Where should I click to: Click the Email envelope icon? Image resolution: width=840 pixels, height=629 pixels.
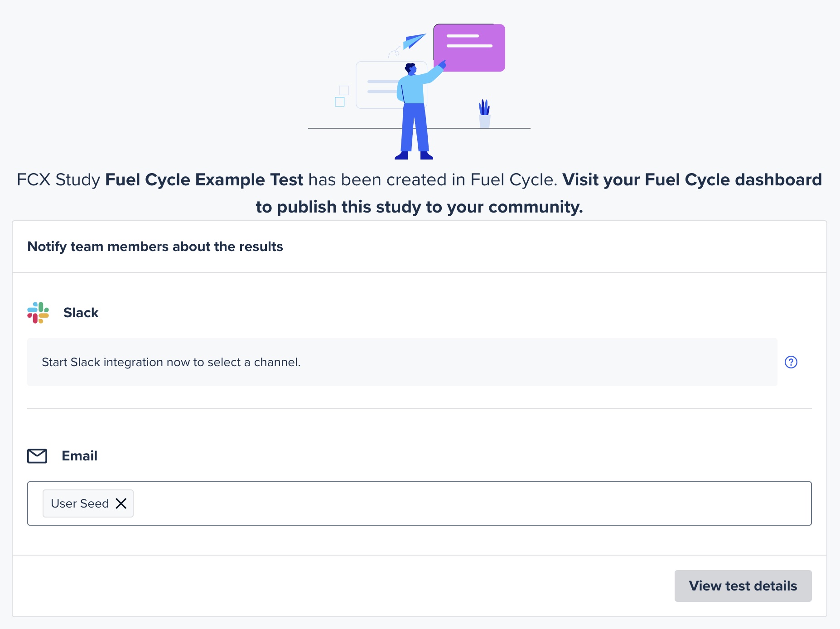[x=37, y=456]
